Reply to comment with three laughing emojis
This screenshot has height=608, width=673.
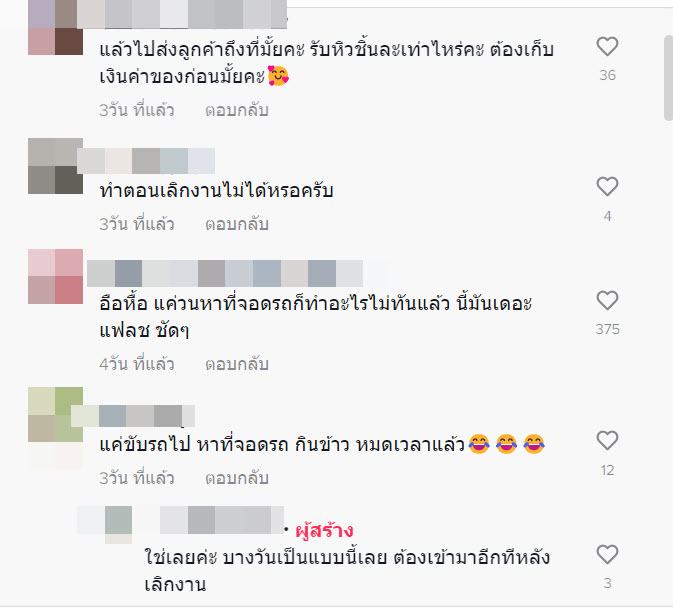point(236,478)
